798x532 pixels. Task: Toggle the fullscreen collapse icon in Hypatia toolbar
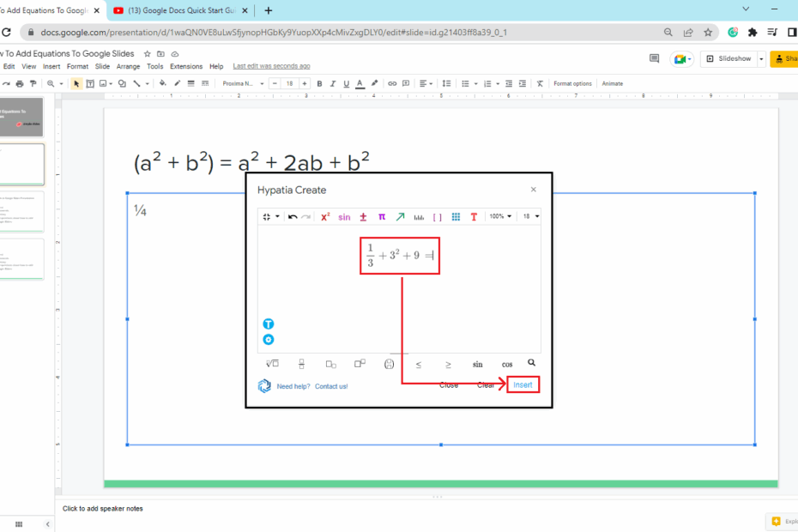[x=267, y=217]
